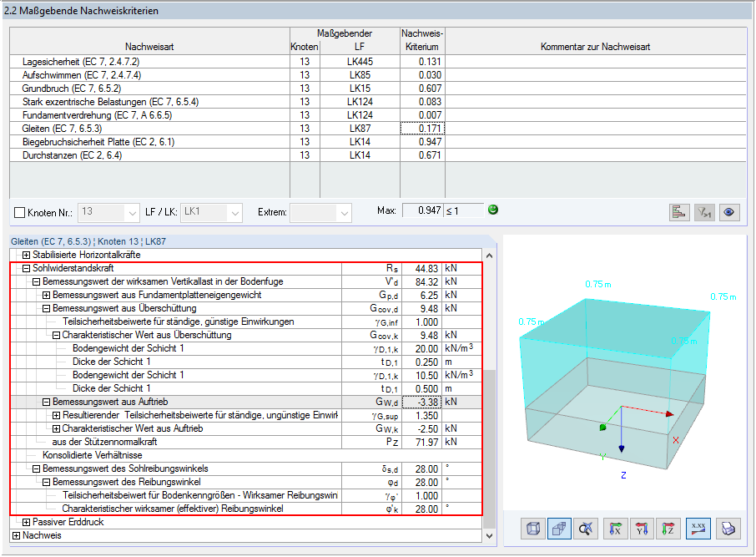This screenshot has width=756, height=557.
Task: Collapse Charakteristischer Wert aus Überschüttung
Action: [57, 335]
